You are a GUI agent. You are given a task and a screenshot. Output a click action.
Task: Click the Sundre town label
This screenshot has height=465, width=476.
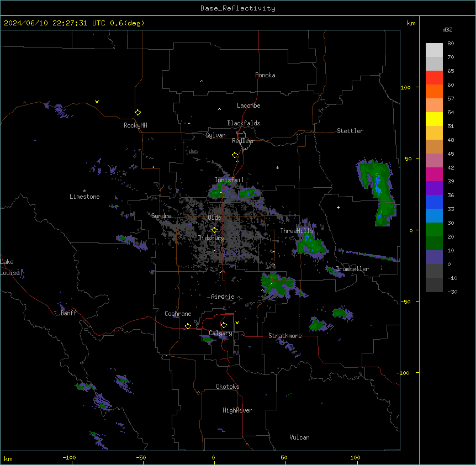click(161, 216)
